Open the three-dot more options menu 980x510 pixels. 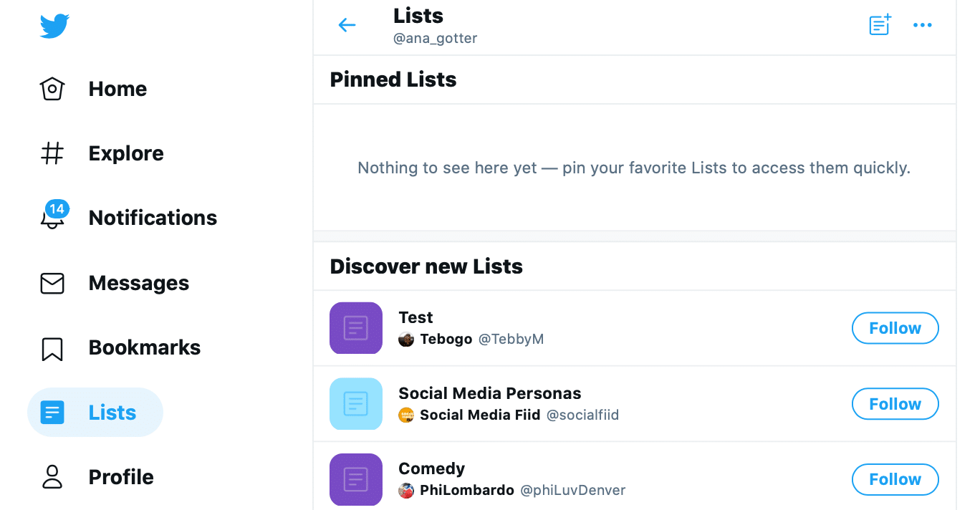923,26
